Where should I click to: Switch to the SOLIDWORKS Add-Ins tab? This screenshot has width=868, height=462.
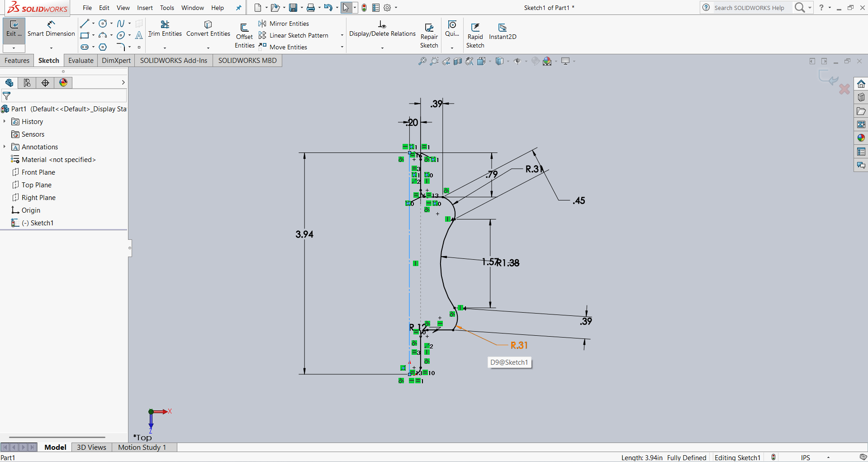coord(174,61)
